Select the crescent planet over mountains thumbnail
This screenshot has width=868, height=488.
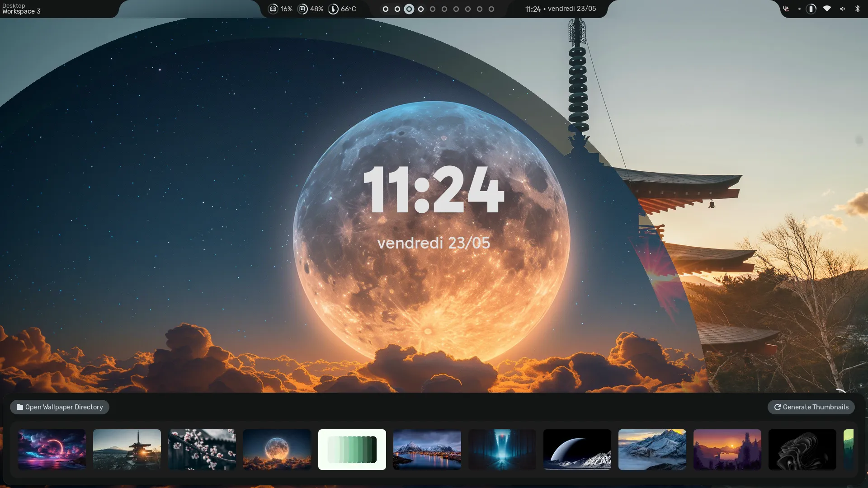pos(577,450)
